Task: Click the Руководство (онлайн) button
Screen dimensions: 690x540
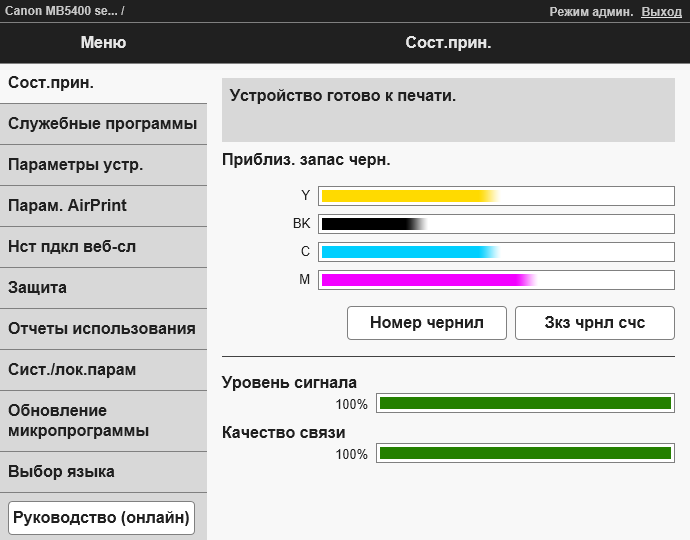Action: (101, 518)
